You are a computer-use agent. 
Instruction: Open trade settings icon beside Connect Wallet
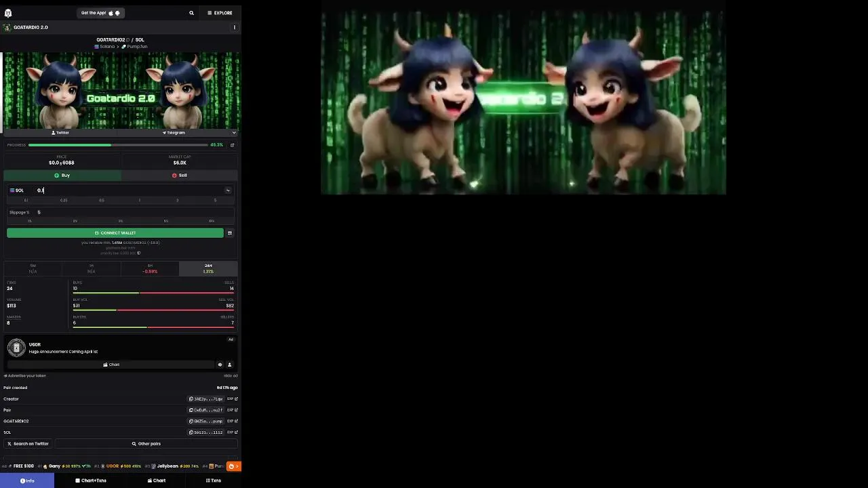230,233
